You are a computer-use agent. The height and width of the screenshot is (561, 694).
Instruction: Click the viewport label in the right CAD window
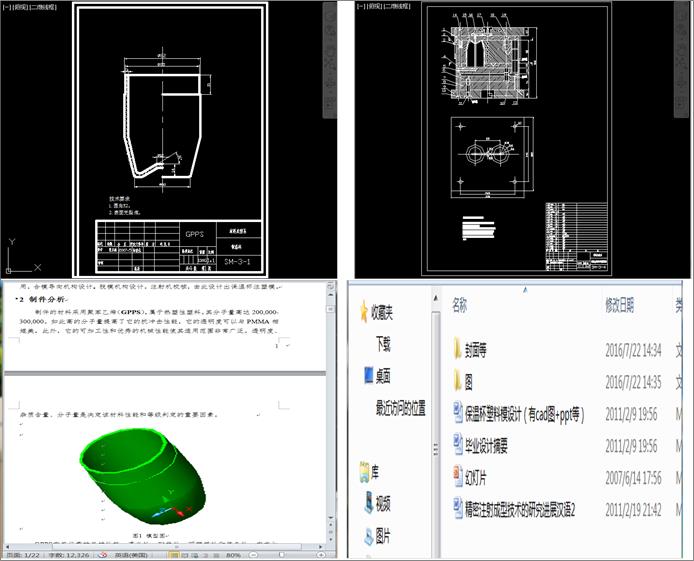[x=384, y=6]
